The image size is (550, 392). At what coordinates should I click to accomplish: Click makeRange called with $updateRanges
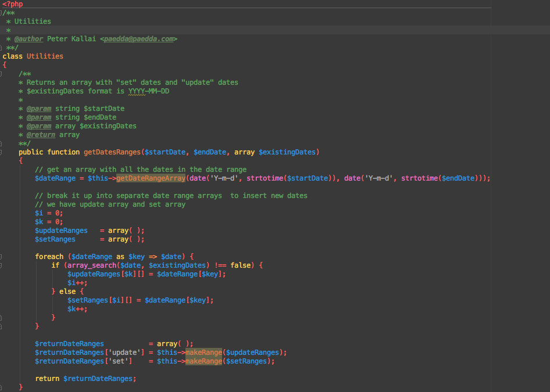pyautogui.click(x=204, y=353)
